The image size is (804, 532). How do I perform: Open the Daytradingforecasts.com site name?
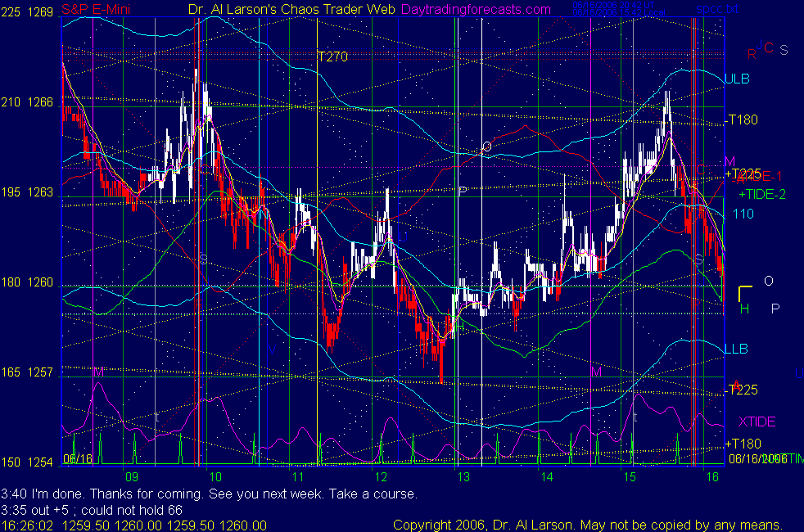click(x=477, y=9)
